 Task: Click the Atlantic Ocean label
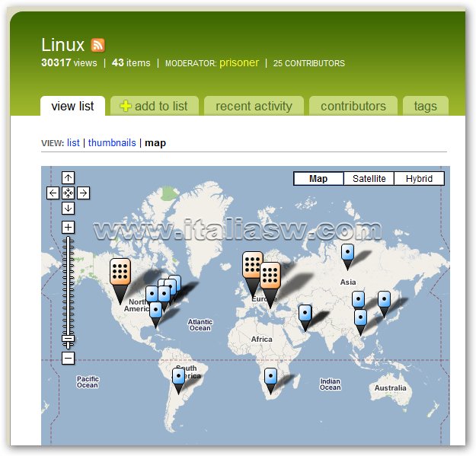point(200,325)
